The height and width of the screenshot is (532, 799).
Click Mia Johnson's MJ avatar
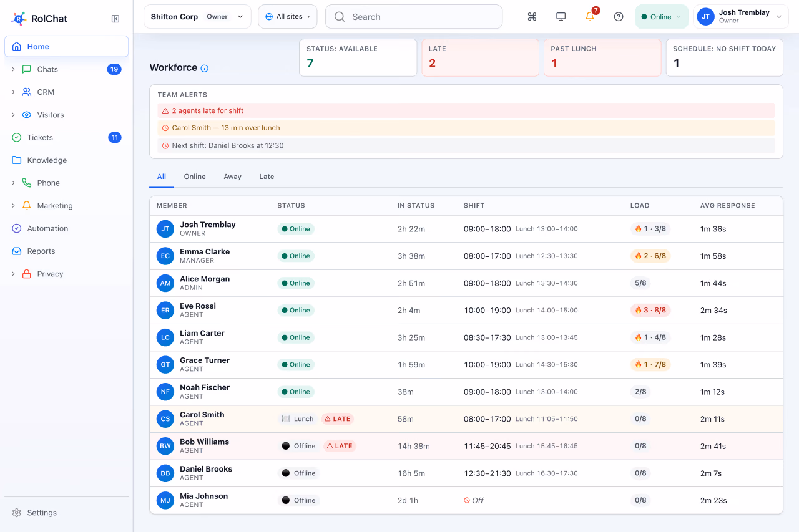[165, 500]
